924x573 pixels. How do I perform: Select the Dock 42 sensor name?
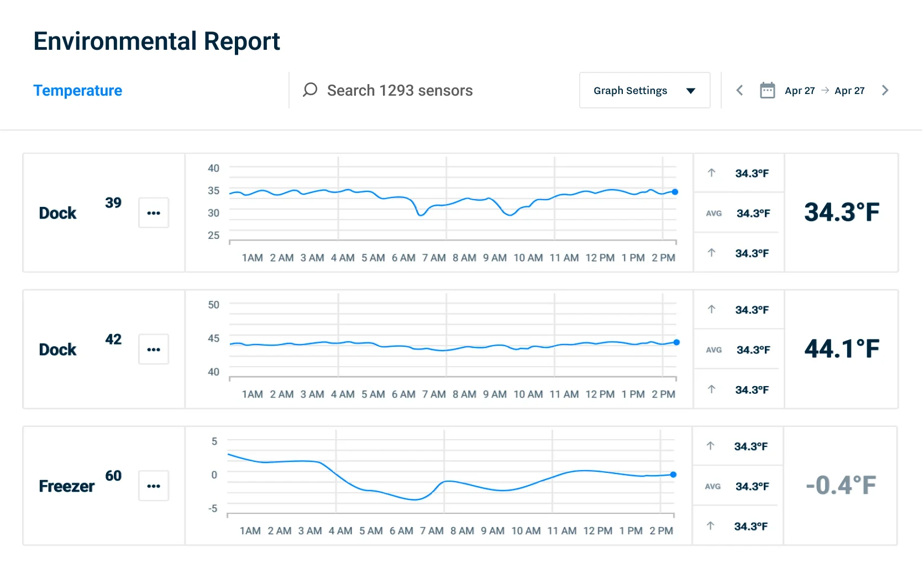click(x=57, y=350)
